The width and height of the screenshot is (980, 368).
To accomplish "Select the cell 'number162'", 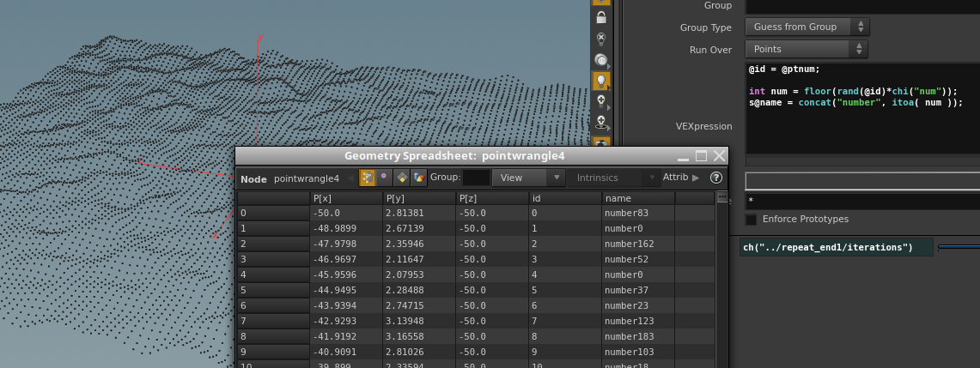I will tap(638, 244).
